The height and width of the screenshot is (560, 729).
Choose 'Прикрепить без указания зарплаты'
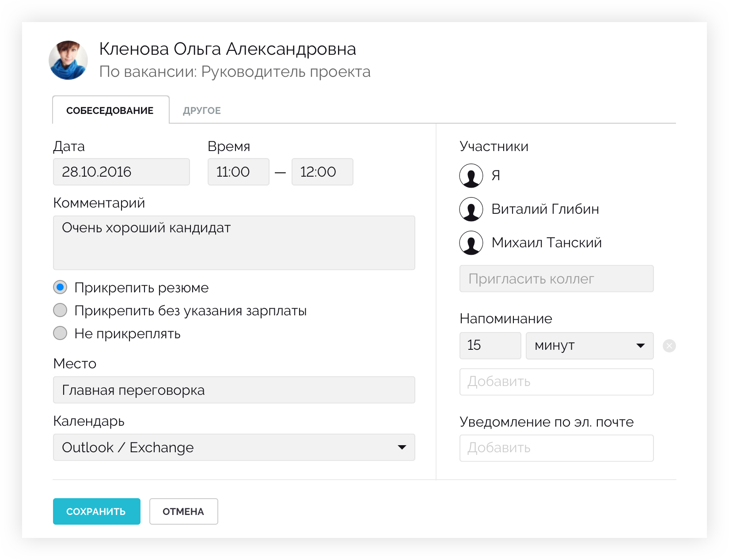point(60,310)
